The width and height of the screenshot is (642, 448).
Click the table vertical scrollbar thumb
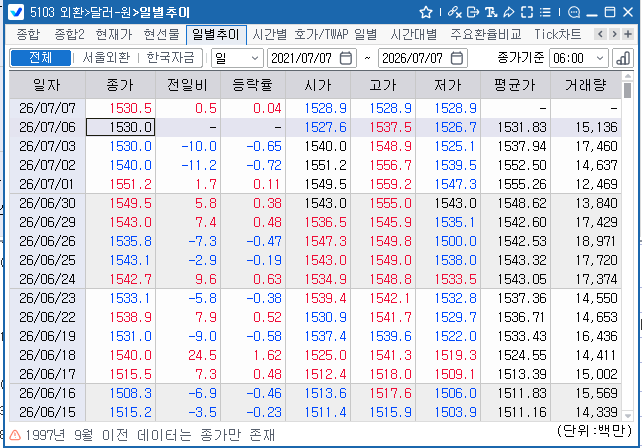click(627, 91)
